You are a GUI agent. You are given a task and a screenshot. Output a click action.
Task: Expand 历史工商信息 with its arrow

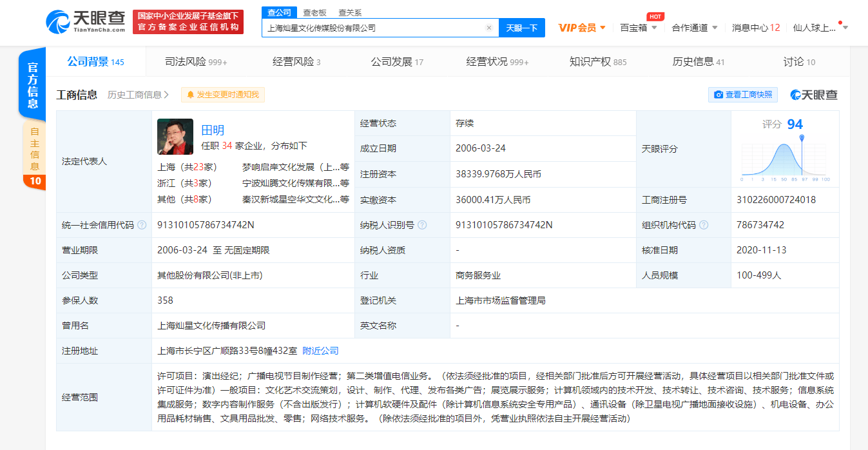pyautogui.click(x=139, y=95)
